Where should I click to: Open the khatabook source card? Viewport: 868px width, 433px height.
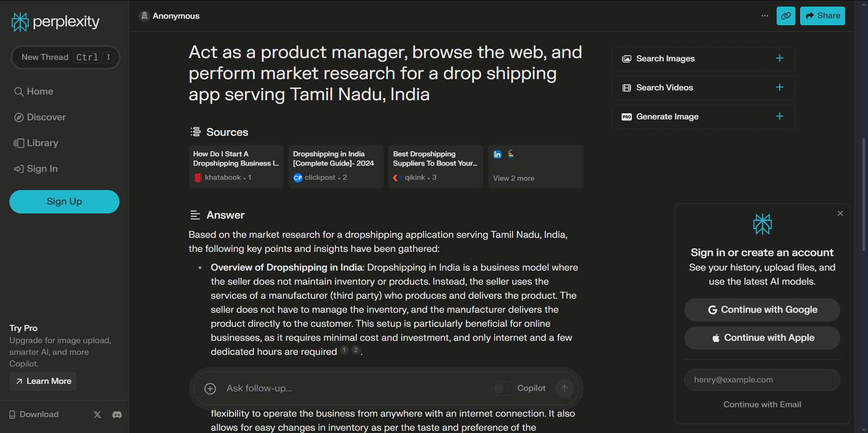[236, 167]
